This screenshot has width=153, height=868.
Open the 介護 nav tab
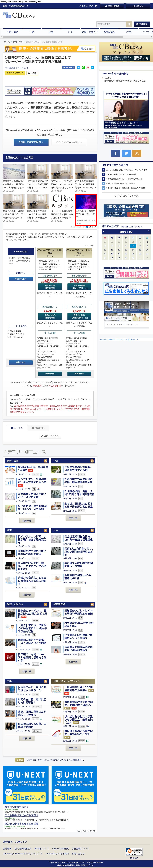(x=32, y=32)
